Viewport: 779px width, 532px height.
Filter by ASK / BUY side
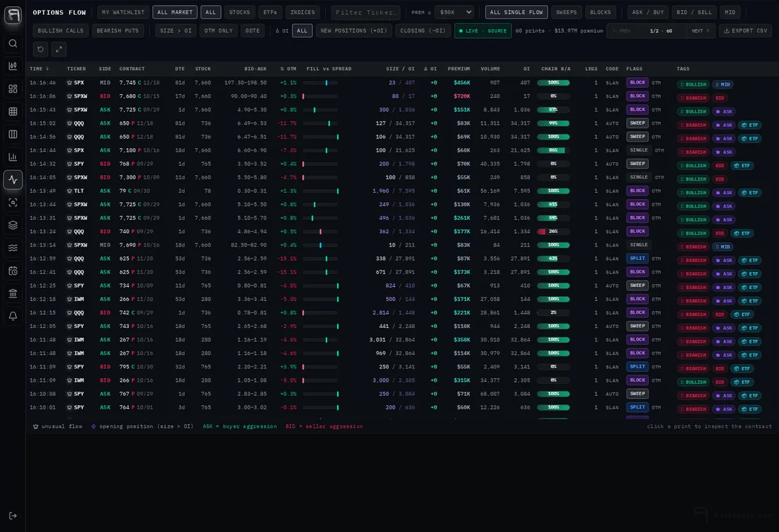point(648,13)
